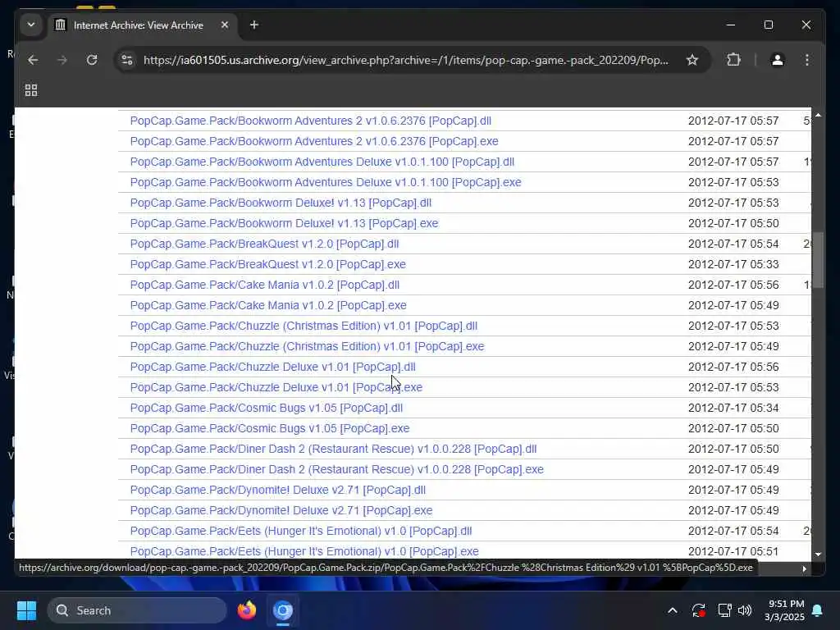Expand the tab search dropdown

[31, 25]
